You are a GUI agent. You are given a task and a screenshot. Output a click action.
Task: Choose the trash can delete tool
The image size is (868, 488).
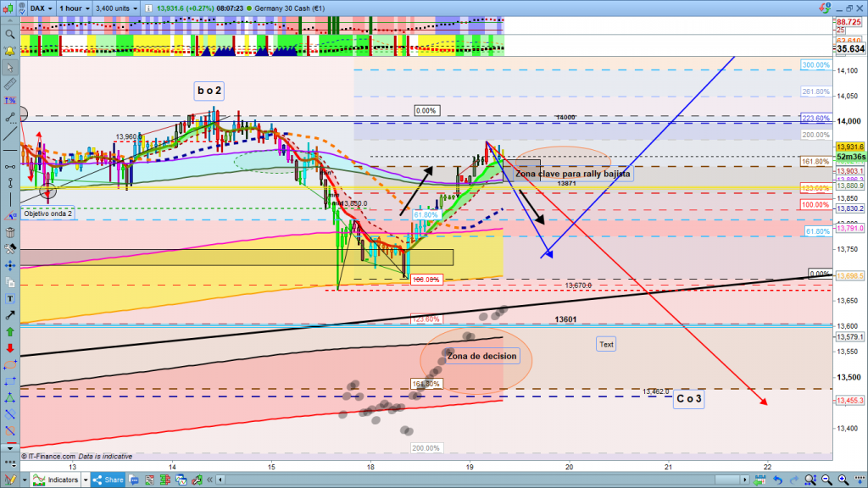pos(9,232)
